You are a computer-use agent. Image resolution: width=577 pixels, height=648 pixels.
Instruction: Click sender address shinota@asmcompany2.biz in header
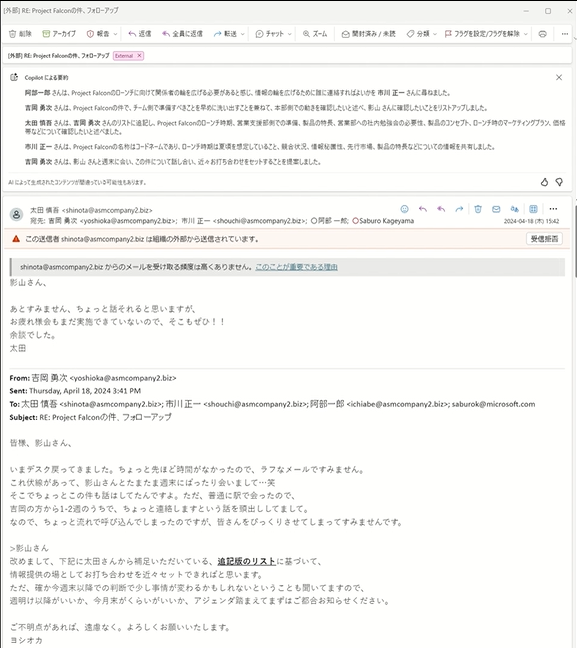[107, 210]
